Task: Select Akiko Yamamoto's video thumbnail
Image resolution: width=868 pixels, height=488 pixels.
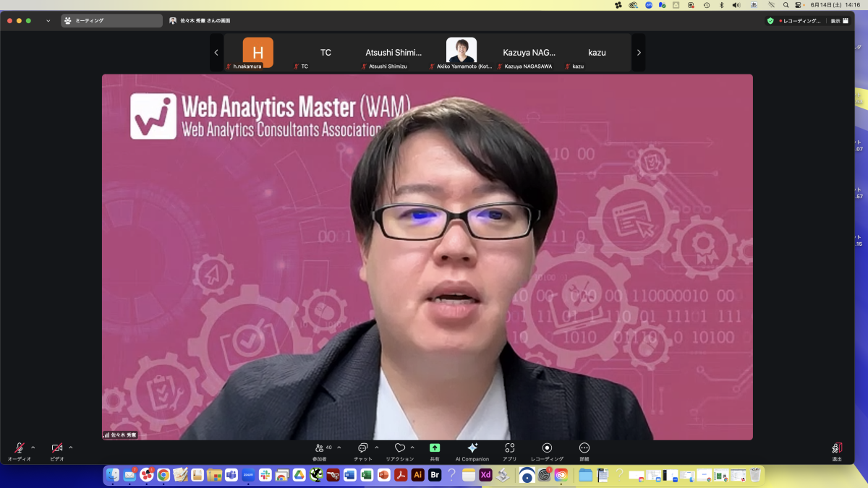Action: click(x=461, y=51)
